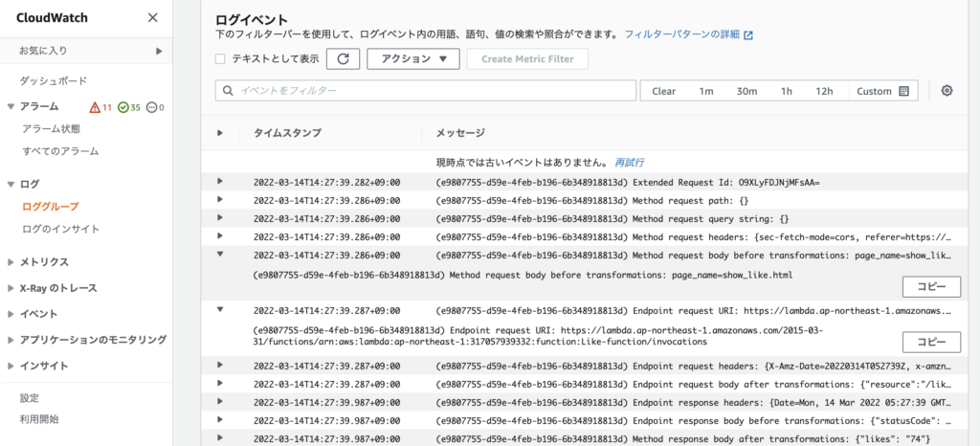Expand the Endpoint response headers log row
This screenshot has height=446, width=980.
tap(220, 400)
